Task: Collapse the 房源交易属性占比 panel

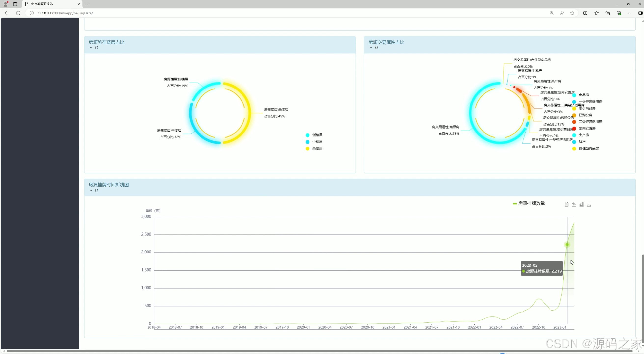Action: tap(371, 47)
